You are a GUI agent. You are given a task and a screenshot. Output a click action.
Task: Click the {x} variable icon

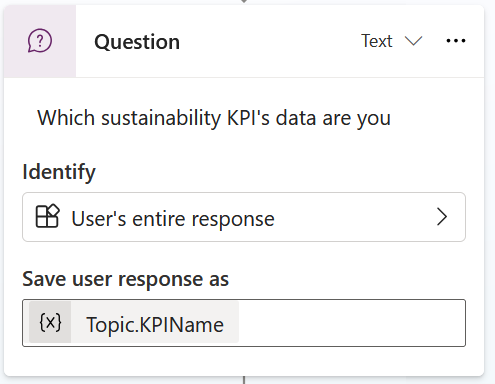[x=50, y=322]
